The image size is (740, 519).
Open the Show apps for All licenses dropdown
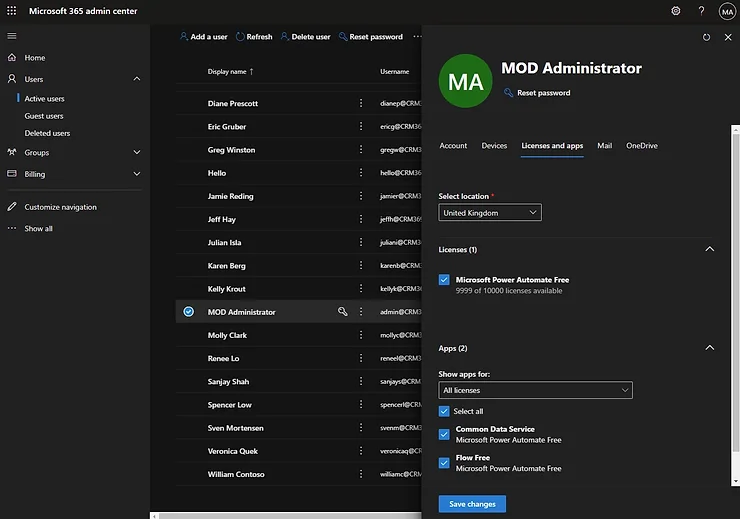tap(535, 390)
